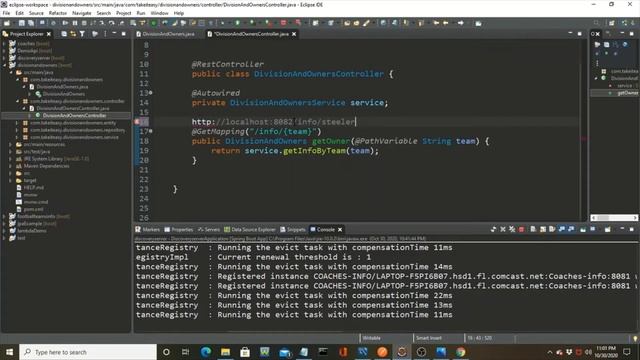This screenshot has width=640, height=360.
Task: Click Display Selected Console icon
Action: [x=593, y=229]
